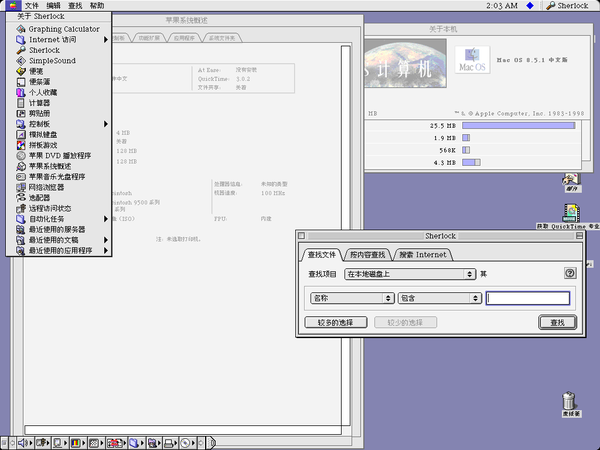Viewport: 600px width, 450px height.
Task: Open 便笺 stickies in Apple menu
Action: [59, 71]
